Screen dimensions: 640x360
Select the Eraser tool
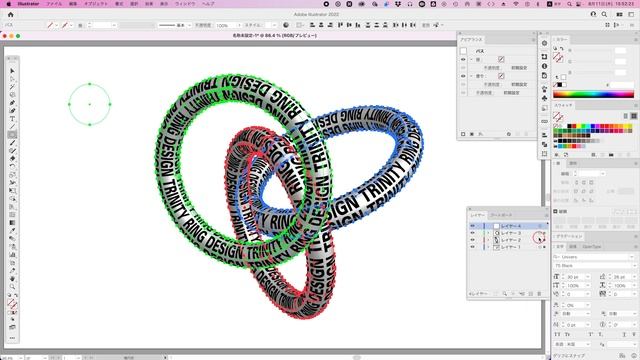coord(12,159)
